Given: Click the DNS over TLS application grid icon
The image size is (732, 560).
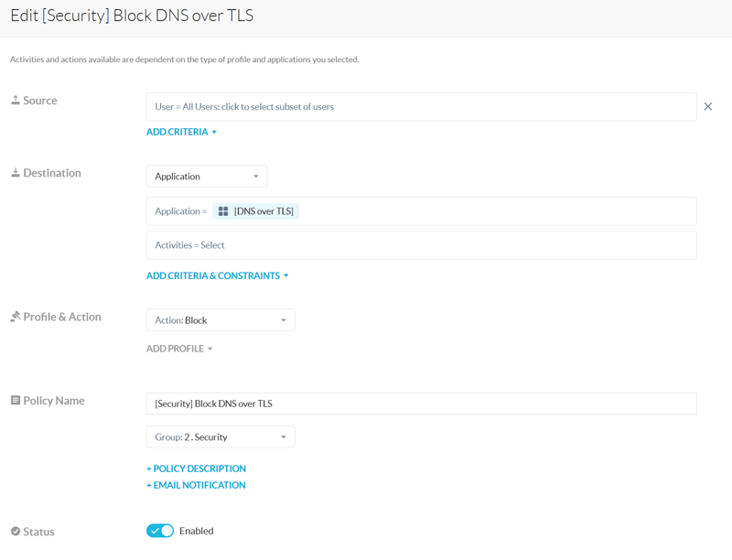Looking at the screenshot, I should pos(223,211).
